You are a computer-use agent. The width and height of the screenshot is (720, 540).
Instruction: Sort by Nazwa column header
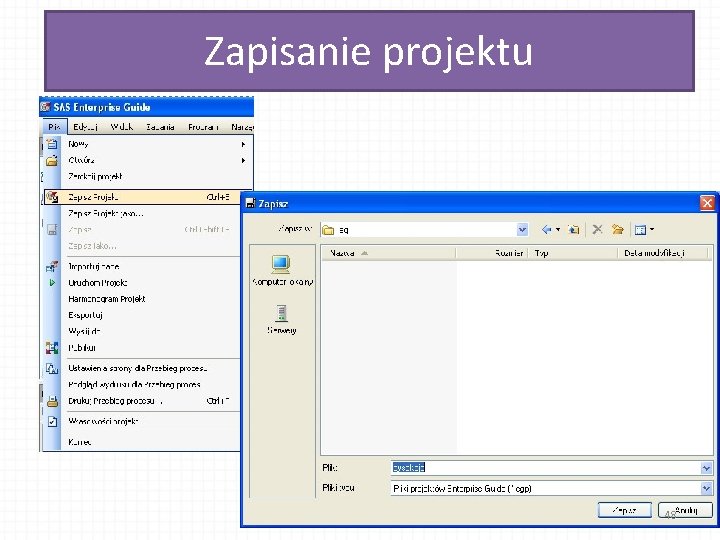pyautogui.click(x=388, y=253)
